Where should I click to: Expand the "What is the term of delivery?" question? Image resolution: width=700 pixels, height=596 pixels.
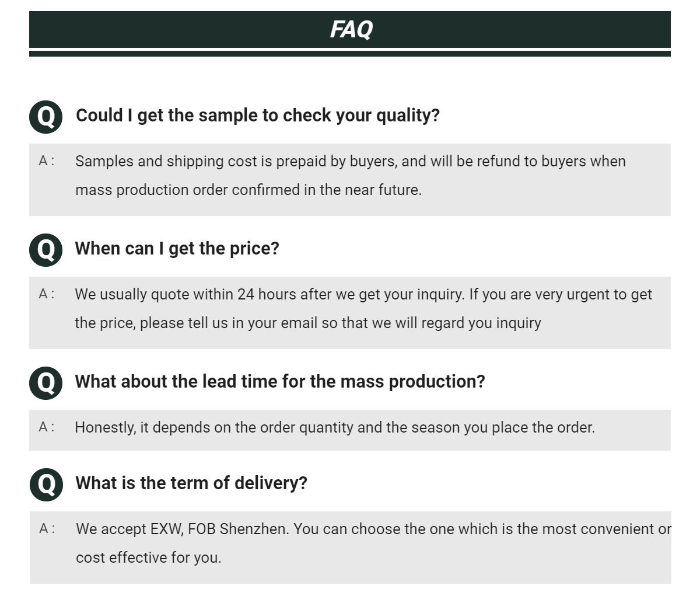click(191, 483)
